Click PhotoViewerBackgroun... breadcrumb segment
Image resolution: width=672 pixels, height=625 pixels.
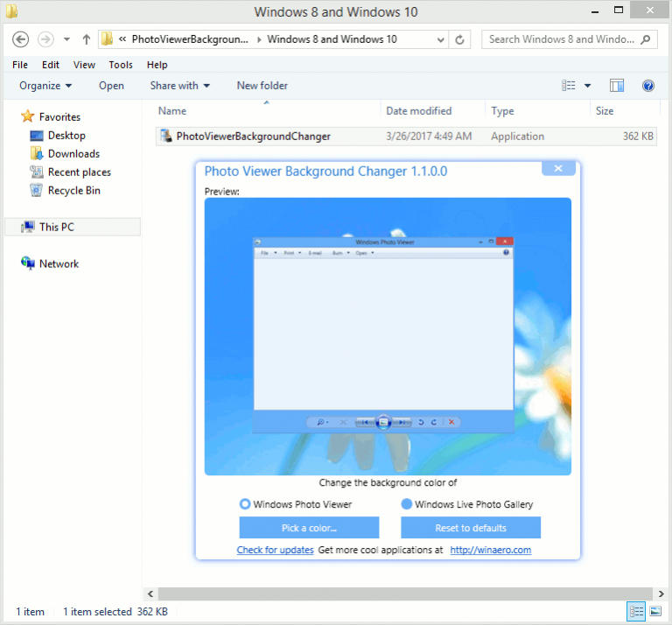[x=190, y=39]
